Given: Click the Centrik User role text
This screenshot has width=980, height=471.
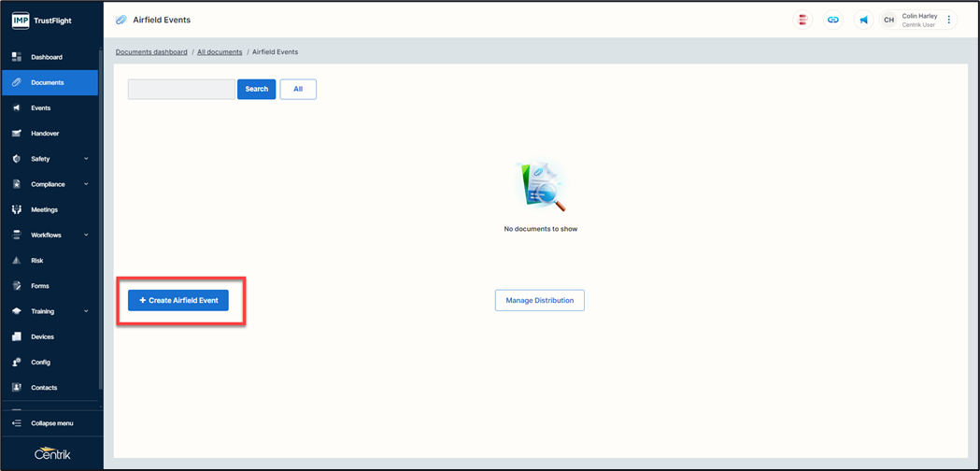Looking at the screenshot, I should (918, 25).
